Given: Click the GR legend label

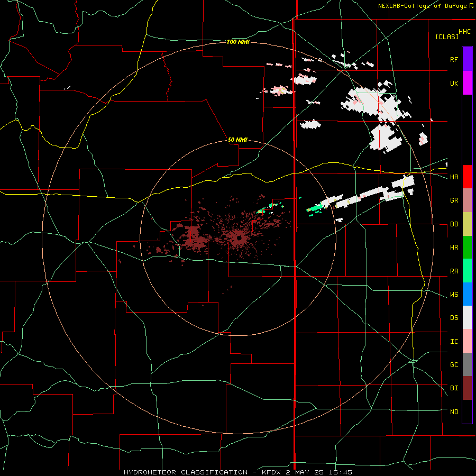Looking at the screenshot, I should click(454, 200).
